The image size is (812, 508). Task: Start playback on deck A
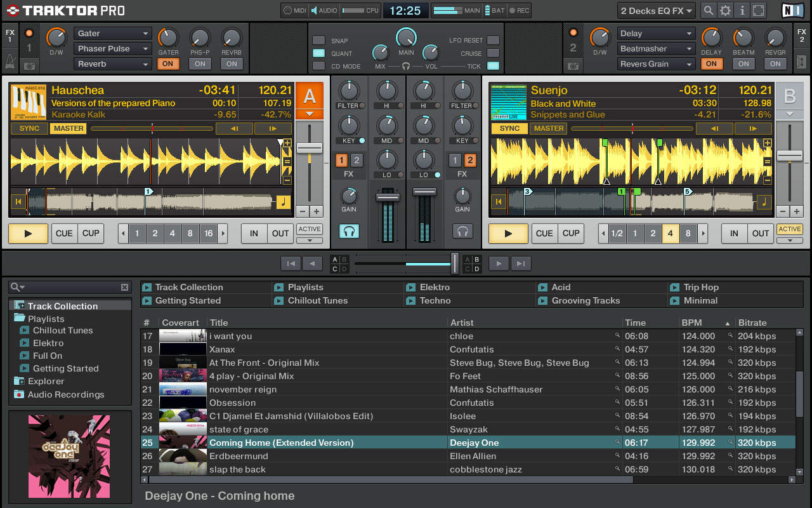click(28, 233)
